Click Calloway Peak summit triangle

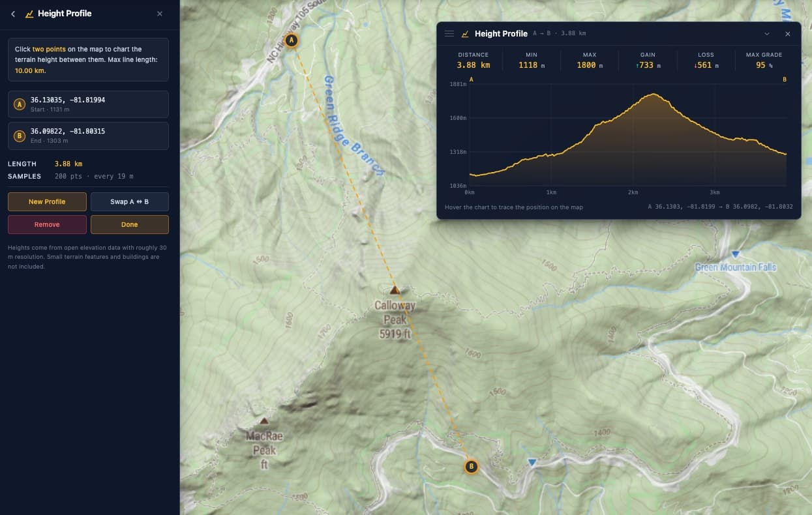(x=394, y=290)
